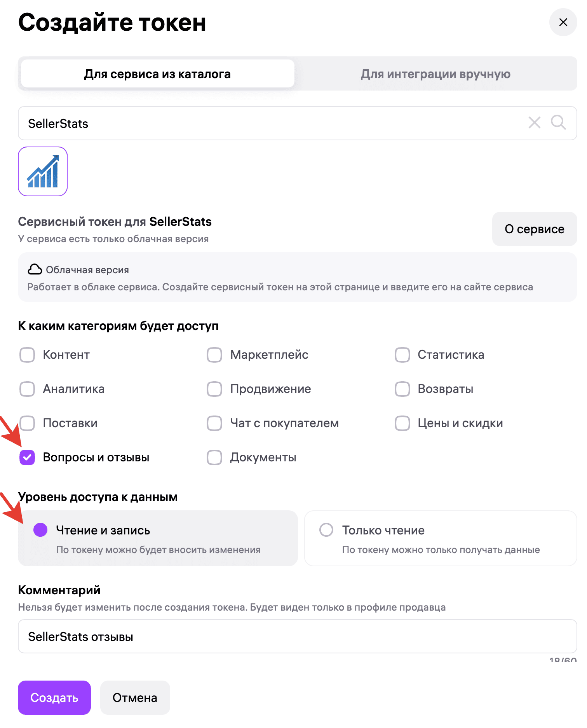Enable the Статистика category checkbox
The width and height of the screenshot is (587, 728).
point(402,354)
